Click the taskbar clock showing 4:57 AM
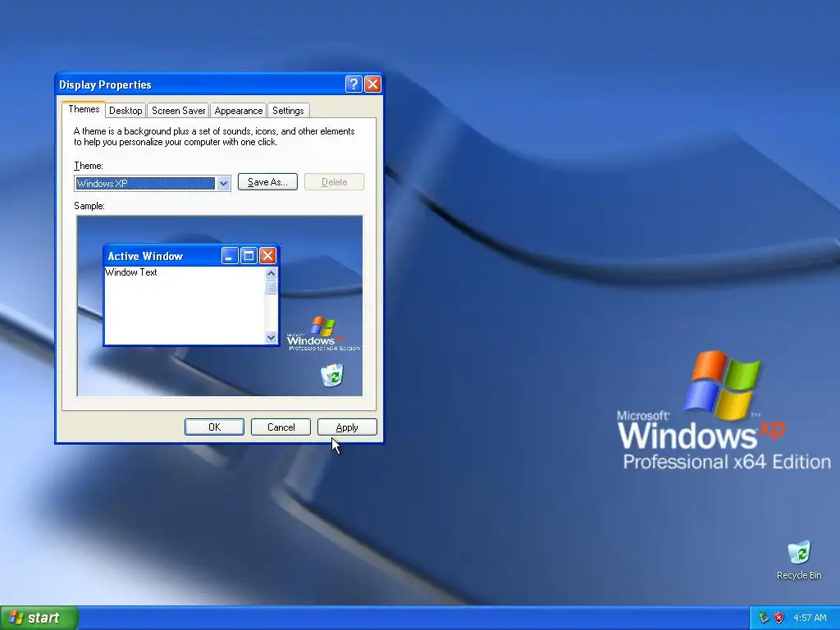Screen dimensions: 840x630 [810, 618]
